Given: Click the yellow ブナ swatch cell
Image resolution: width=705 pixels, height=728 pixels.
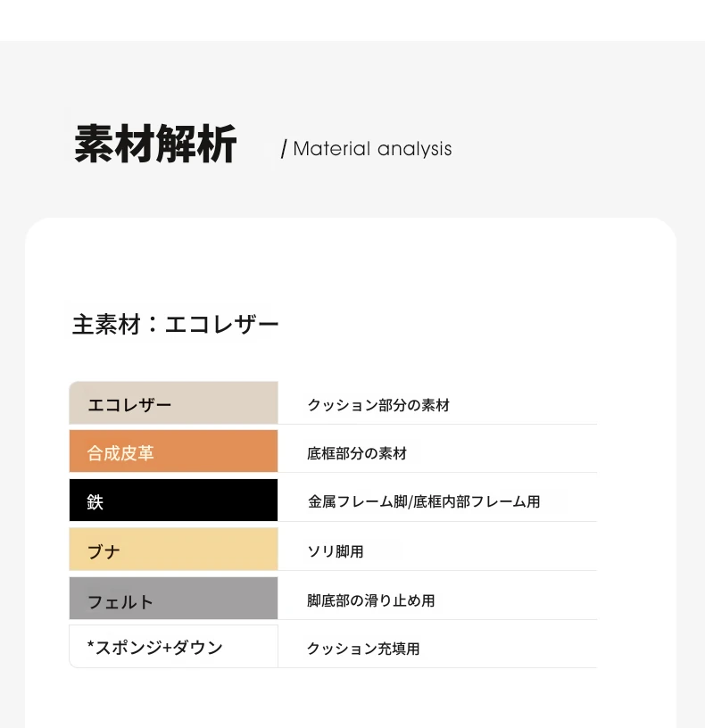Looking at the screenshot, I should 174,549.
